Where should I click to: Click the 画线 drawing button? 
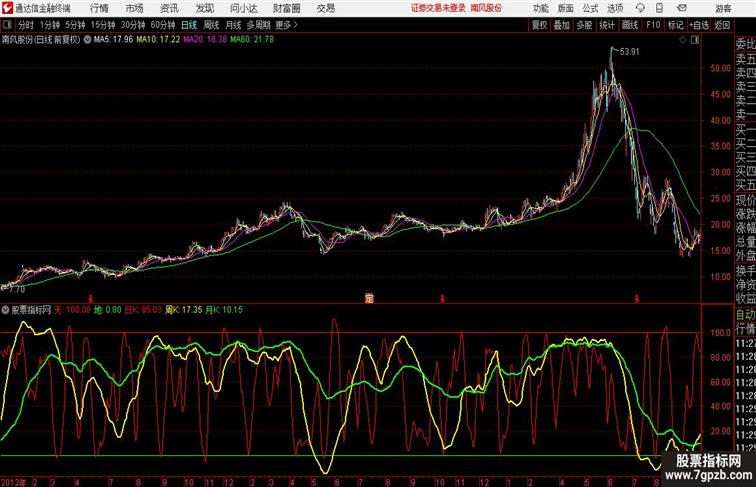630,25
